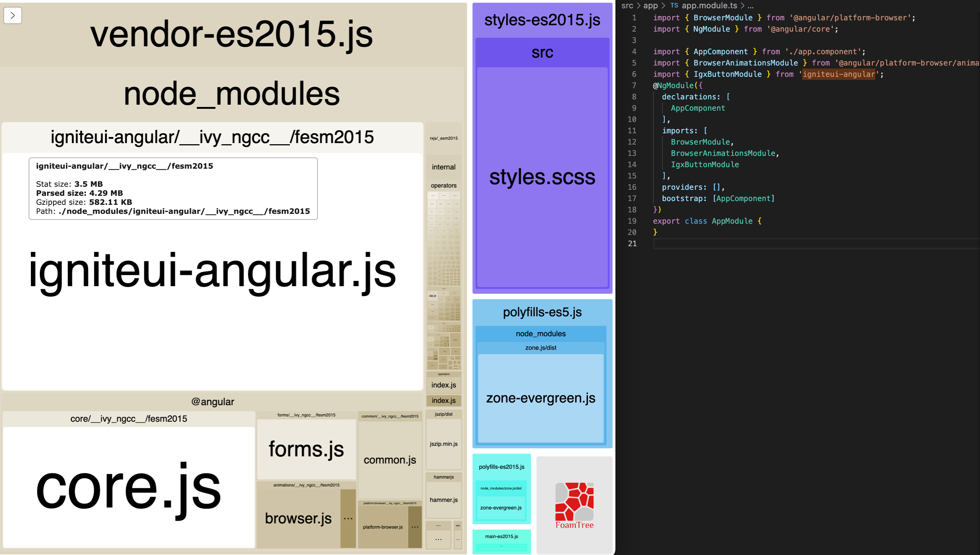
Task: Select the styles.scss block
Action: tap(542, 177)
